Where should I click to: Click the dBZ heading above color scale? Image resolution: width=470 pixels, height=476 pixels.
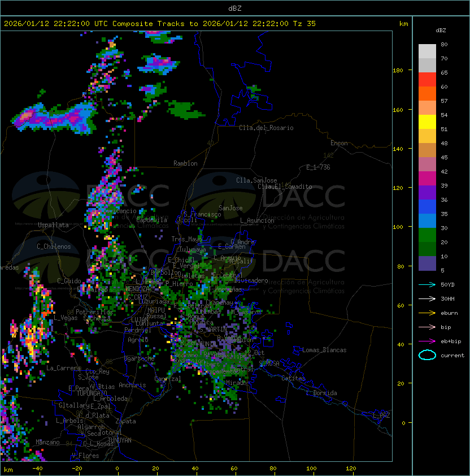[x=441, y=31]
